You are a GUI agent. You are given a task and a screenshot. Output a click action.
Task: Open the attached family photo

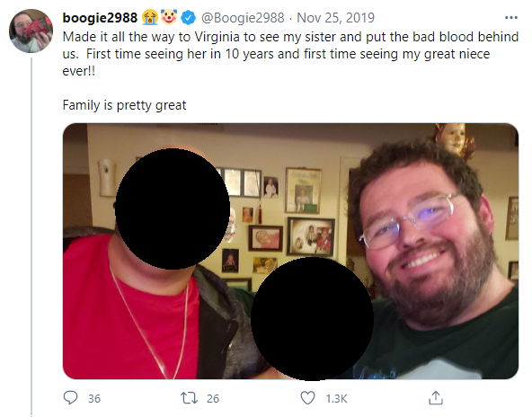click(290, 251)
